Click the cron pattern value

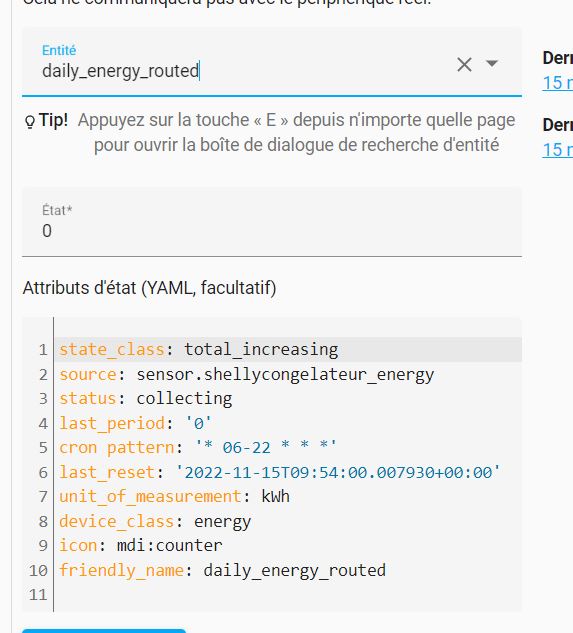[266, 448]
